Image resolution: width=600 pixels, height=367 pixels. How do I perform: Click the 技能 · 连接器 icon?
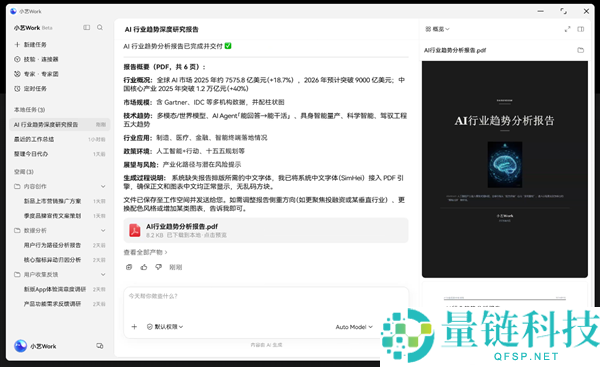click(x=17, y=59)
